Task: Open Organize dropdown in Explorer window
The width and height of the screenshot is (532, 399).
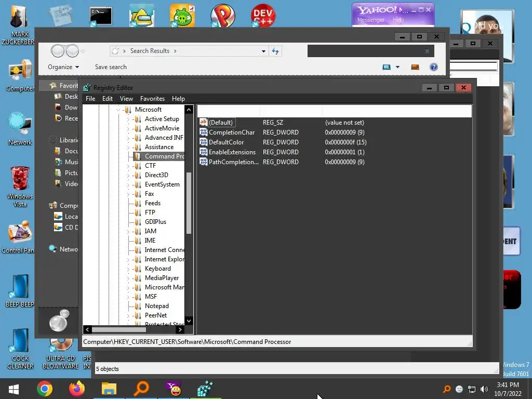Action: [63, 67]
